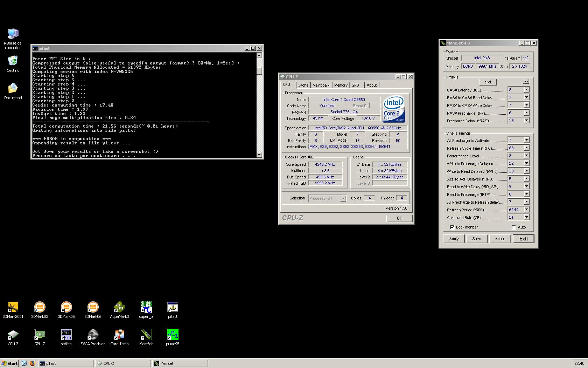Expand Command Rate (CR) dropdown
588x368 pixels.
click(x=526, y=217)
